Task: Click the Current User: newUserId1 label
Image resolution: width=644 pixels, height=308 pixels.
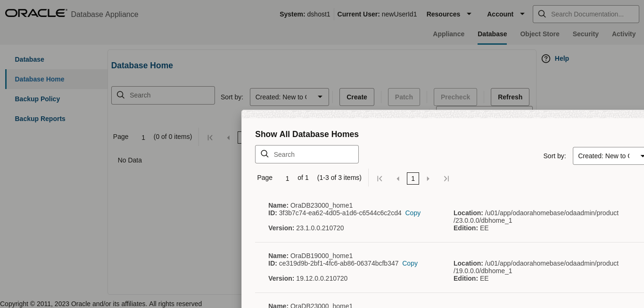Action: [x=377, y=14]
